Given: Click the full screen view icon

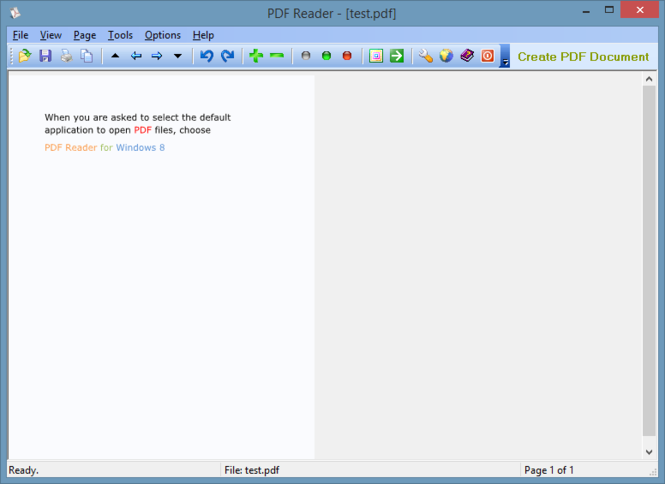Looking at the screenshot, I should (x=376, y=56).
